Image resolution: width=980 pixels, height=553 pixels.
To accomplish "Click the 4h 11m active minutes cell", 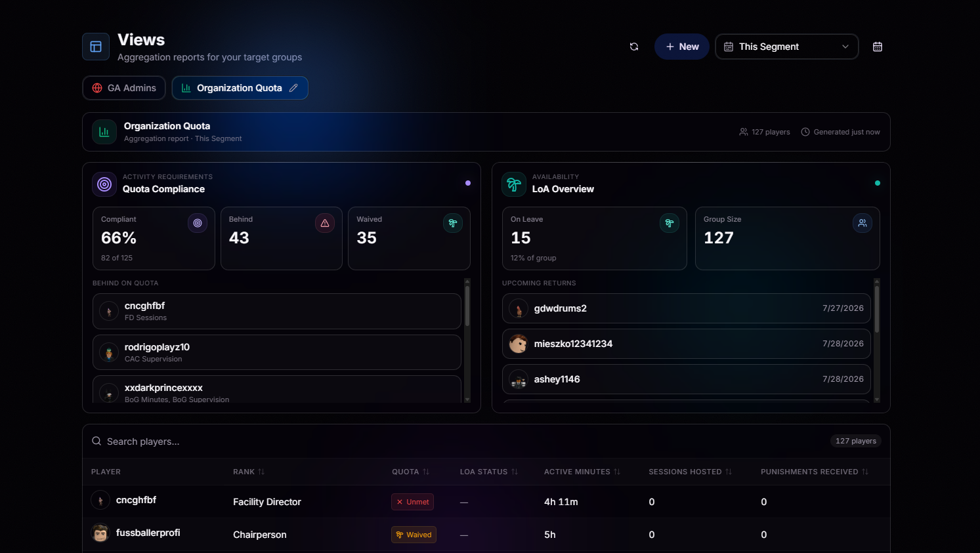I will [x=561, y=502].
